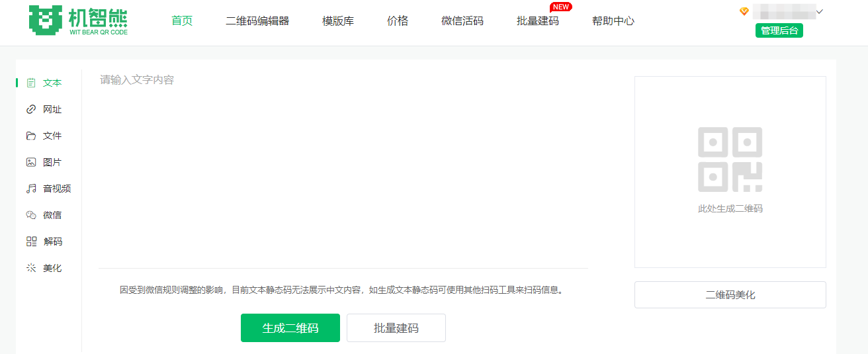Select the URL (网址) link icon

coord(31,109)
